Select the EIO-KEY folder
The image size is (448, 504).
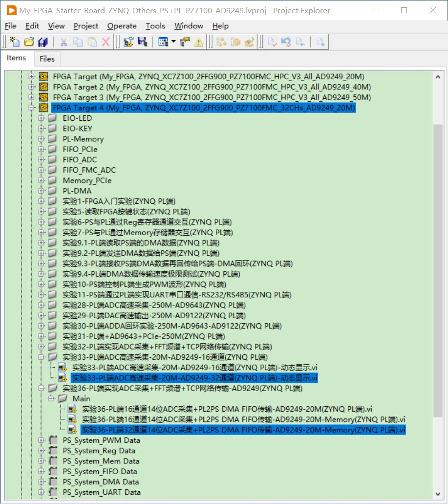pyautogui.click(x=77, y=129)
